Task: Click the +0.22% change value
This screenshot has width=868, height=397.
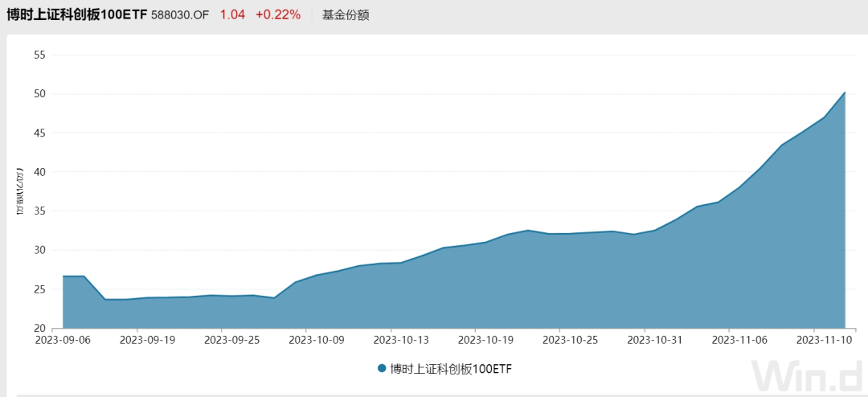Action: click(278, 14)
